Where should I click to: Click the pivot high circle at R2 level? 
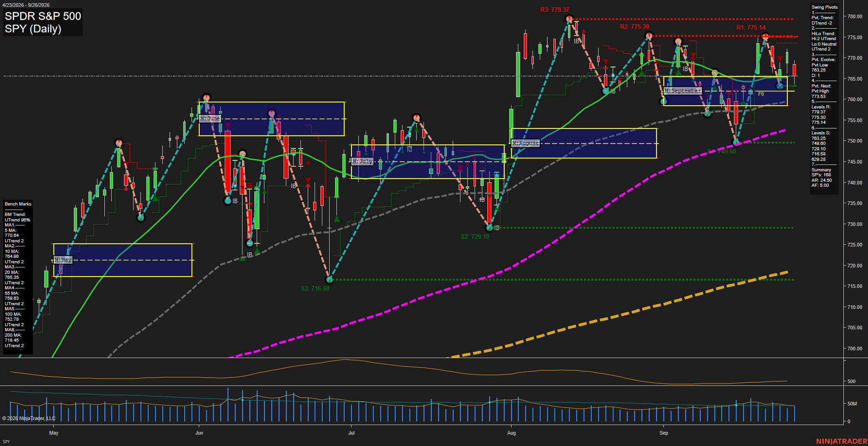point(650,36)
